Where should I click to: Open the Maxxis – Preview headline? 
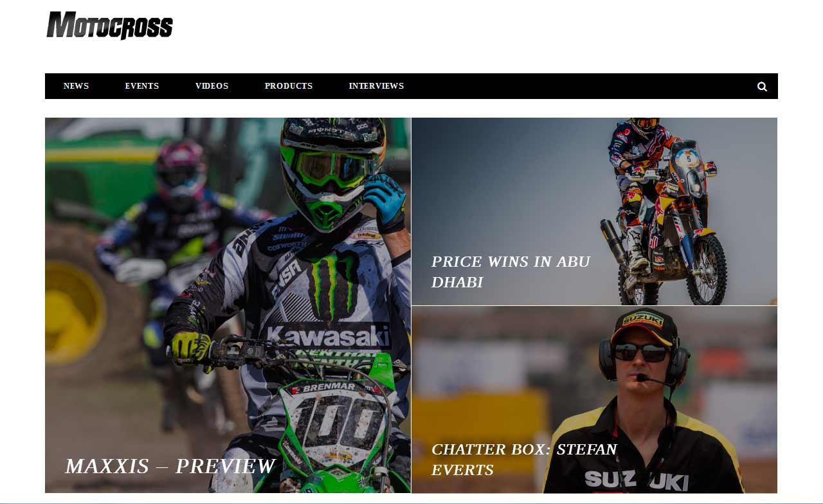(170, 466)
